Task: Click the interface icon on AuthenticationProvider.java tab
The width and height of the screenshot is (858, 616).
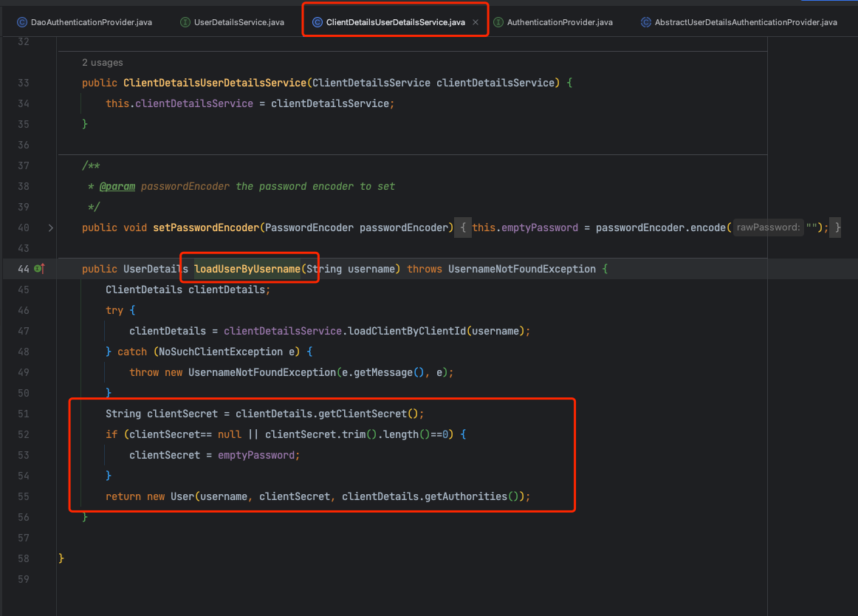Action: point(498,22)
